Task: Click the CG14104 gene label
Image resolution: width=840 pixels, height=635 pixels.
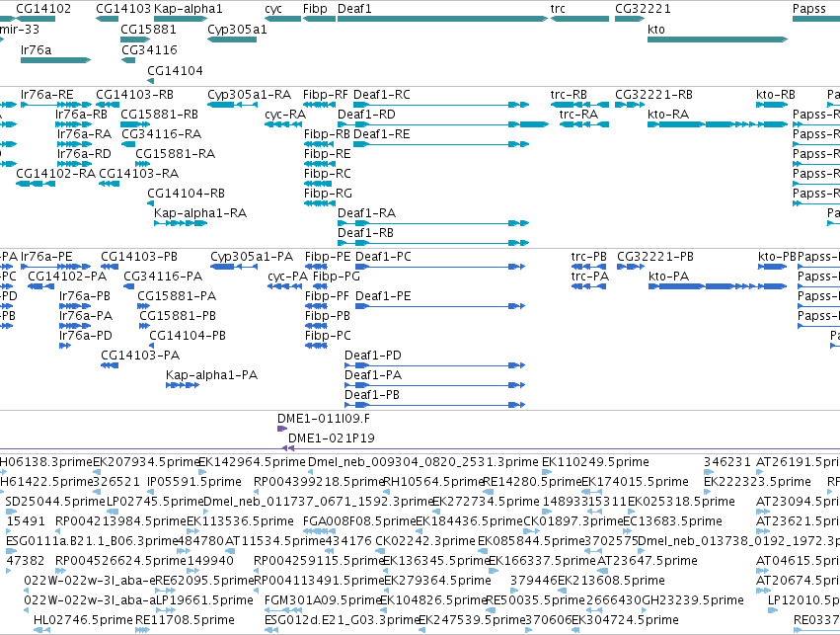Action: point(175,70)
